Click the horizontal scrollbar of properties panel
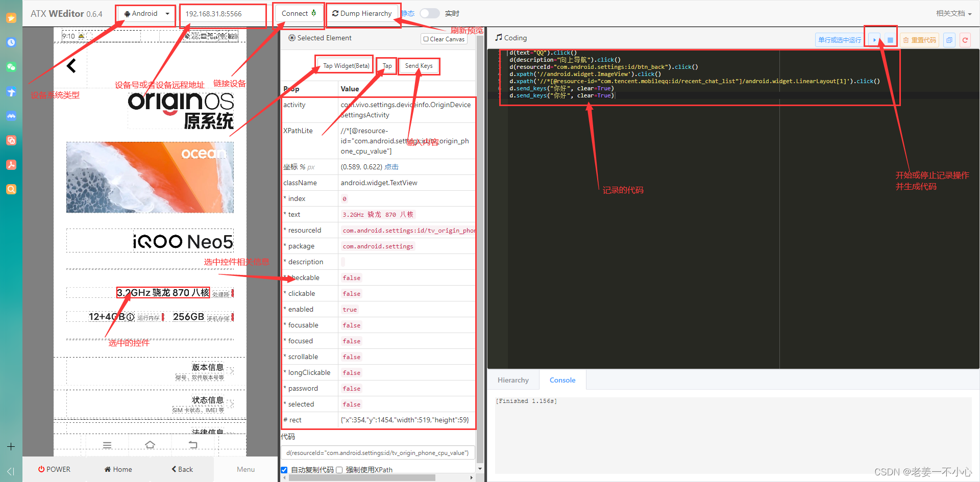 point(362,477)
